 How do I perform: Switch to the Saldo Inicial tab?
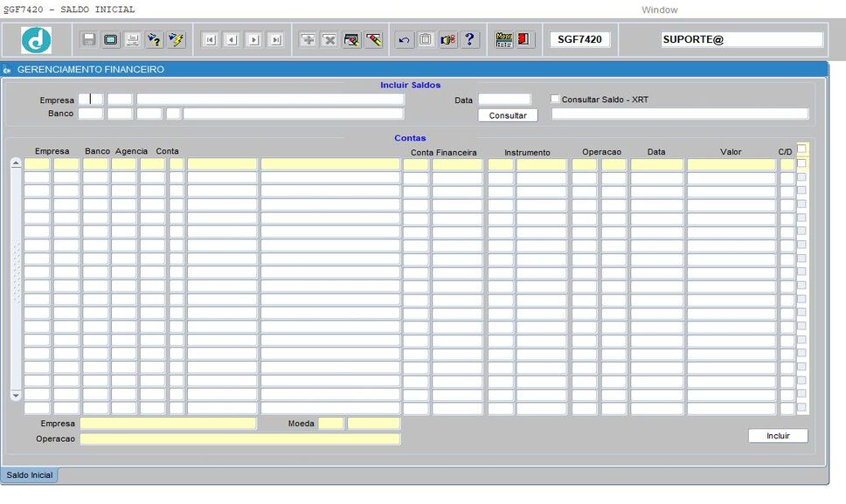(29, 475)
